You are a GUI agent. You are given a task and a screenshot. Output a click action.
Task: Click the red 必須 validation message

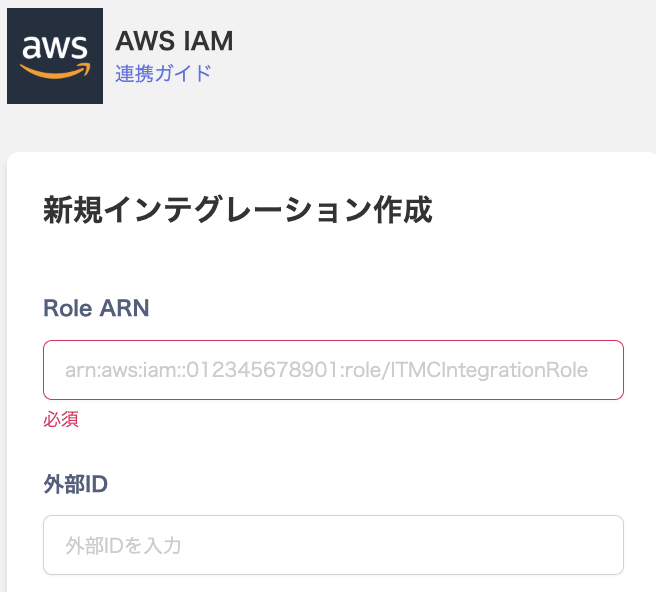point(61,419)
